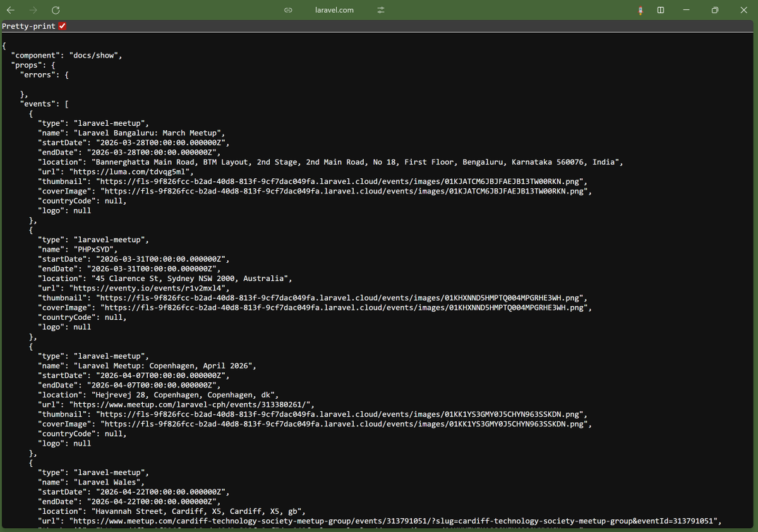Click the link icon beside laravel.com
This screenshot has height=532, width=758.
[x=288, y=10]
